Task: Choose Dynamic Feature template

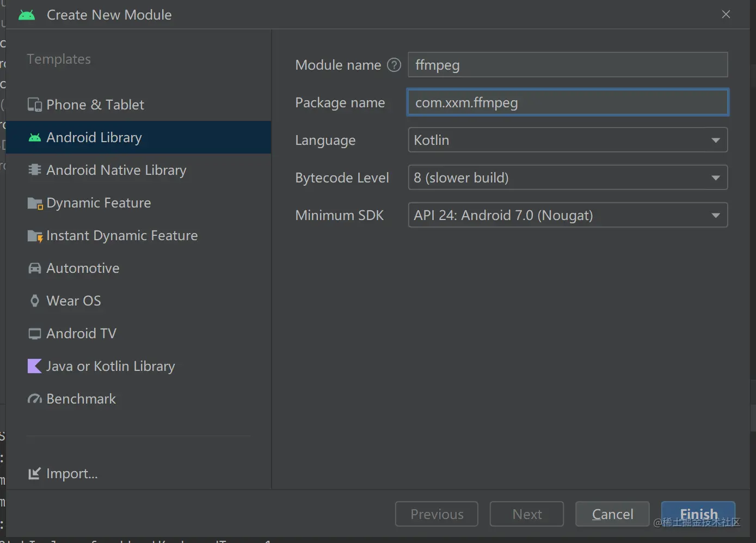Action: point(138,203)
